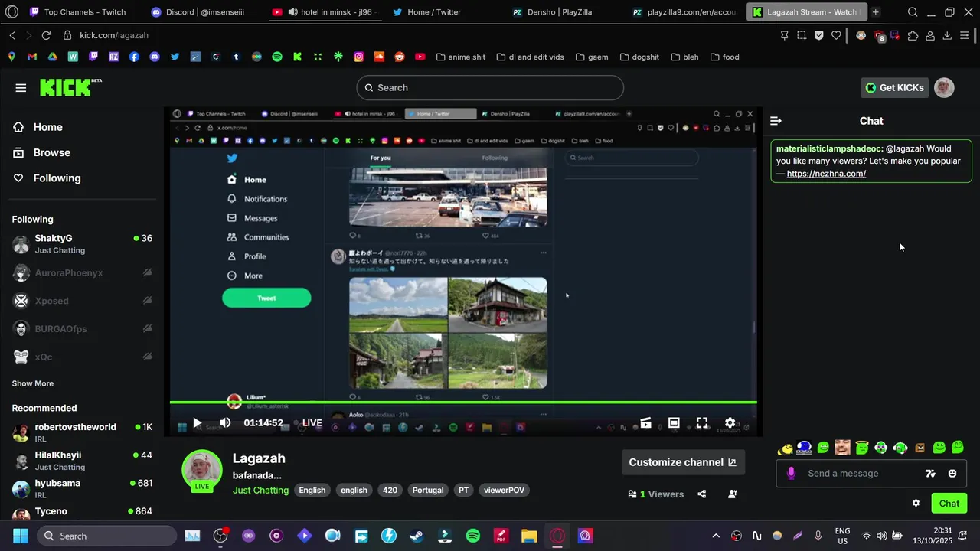Open the browser extensions puzzle icon
Viewport: 980px width, 551px height.
[x=913, y=35]
